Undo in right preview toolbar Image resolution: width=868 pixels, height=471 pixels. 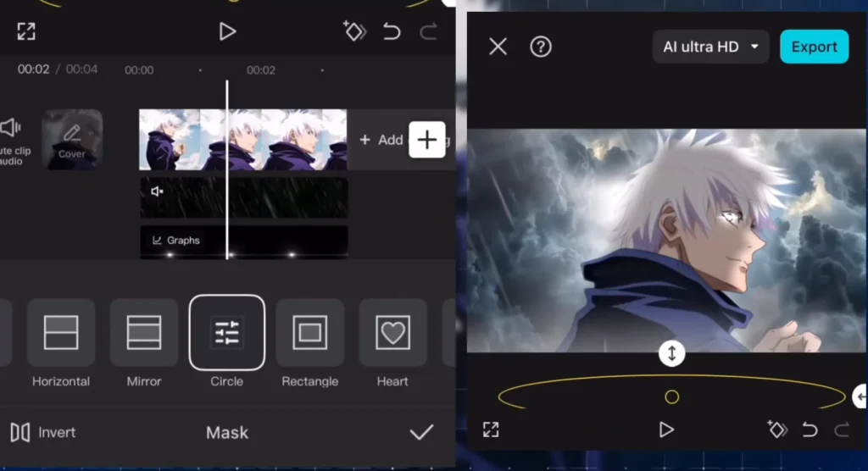[810, 429]
